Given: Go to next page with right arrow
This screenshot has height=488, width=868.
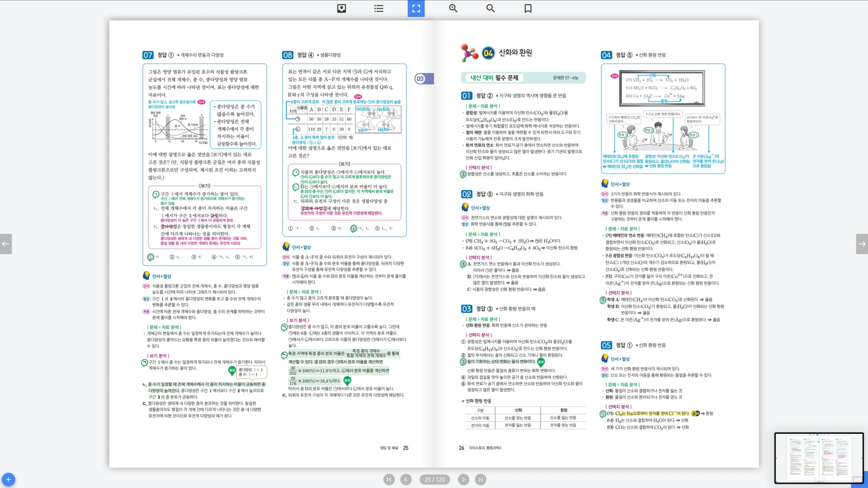Looking at the screenshot, I should (862, 244).
